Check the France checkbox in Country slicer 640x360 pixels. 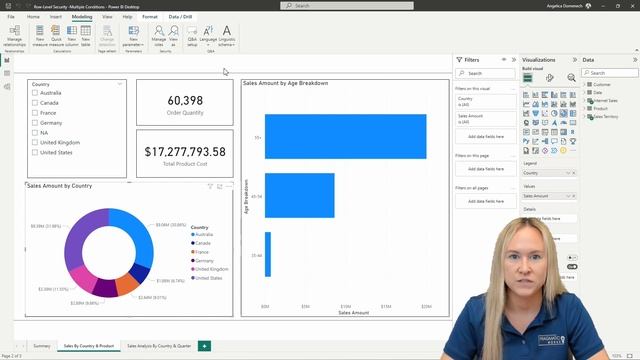(x=35, y=113)
